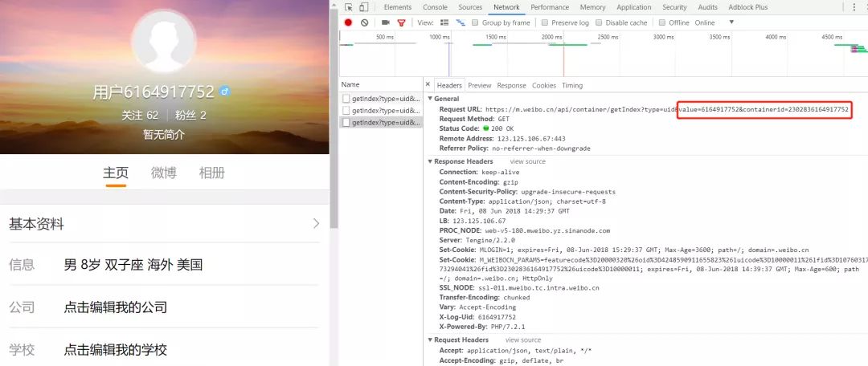Select the second getIndex request row
The width and height of the screenshot is (868, 366).
(381, 111)
